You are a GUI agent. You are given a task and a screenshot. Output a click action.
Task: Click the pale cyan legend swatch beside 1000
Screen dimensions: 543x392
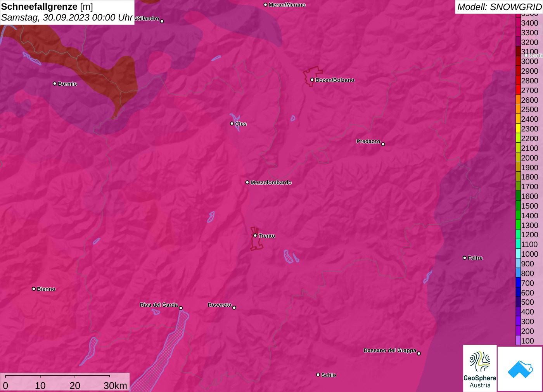coord(518,254)
